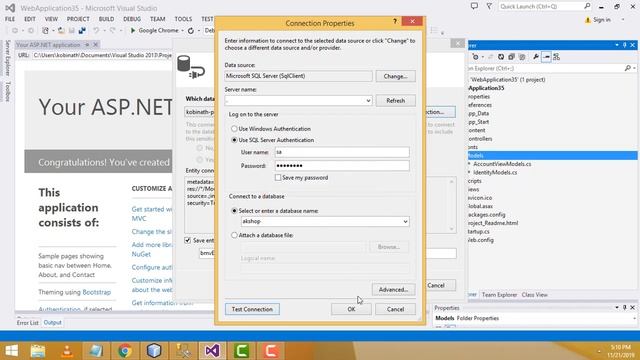
Task: Open green Camtasia icon in taskbar
Action: coord(242,351)
